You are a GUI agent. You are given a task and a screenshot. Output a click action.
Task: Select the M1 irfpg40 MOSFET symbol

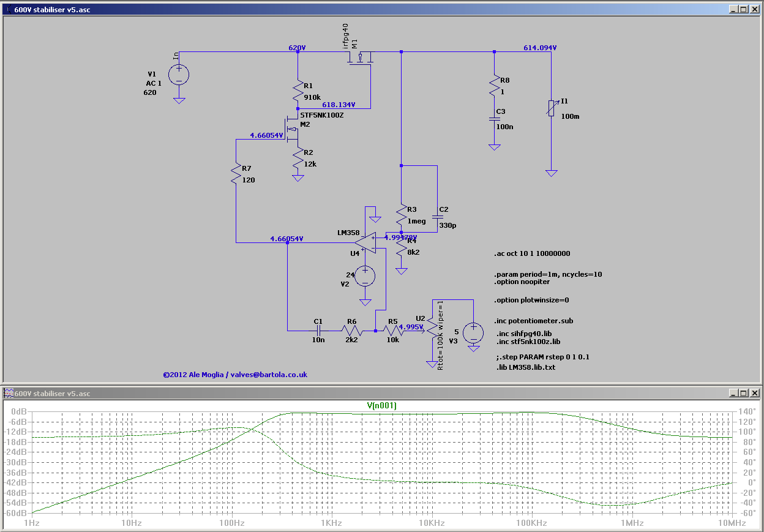tap(361, 59)
